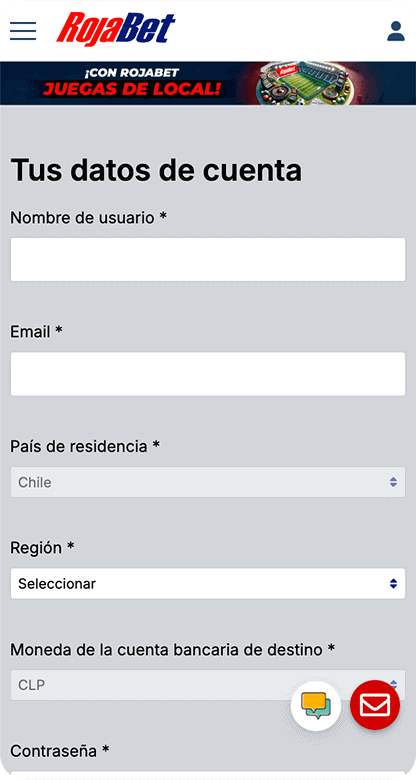Open the hamburger navigation menu

pos(23,31)
